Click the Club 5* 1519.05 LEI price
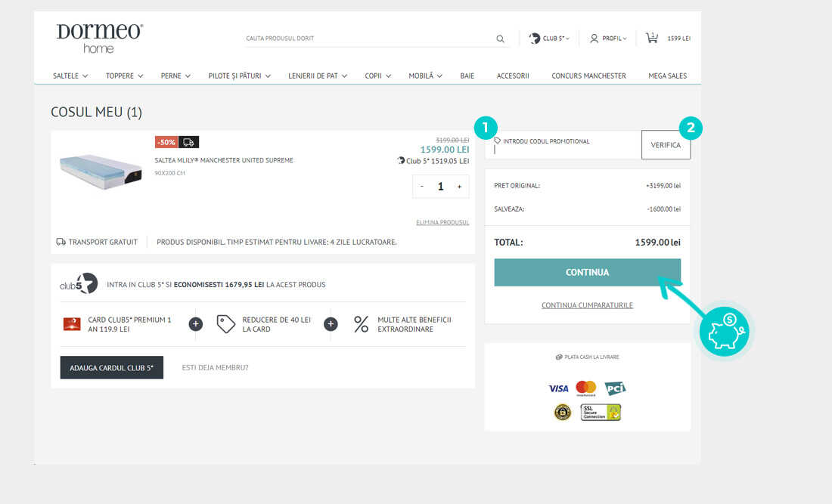The image size is (832, 504). click(433, 161)
